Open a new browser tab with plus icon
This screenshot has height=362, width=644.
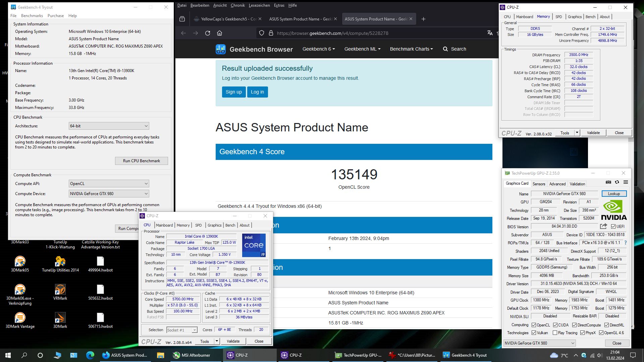click(423, 19)
